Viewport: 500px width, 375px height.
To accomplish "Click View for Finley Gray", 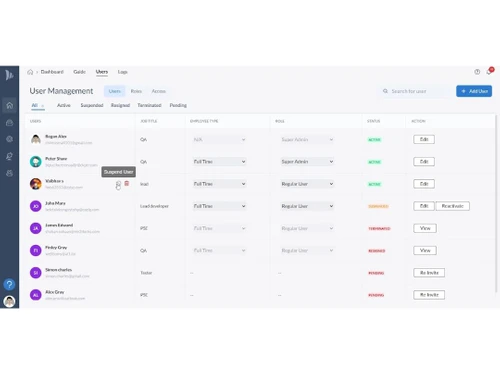I will tap(425, 250).
